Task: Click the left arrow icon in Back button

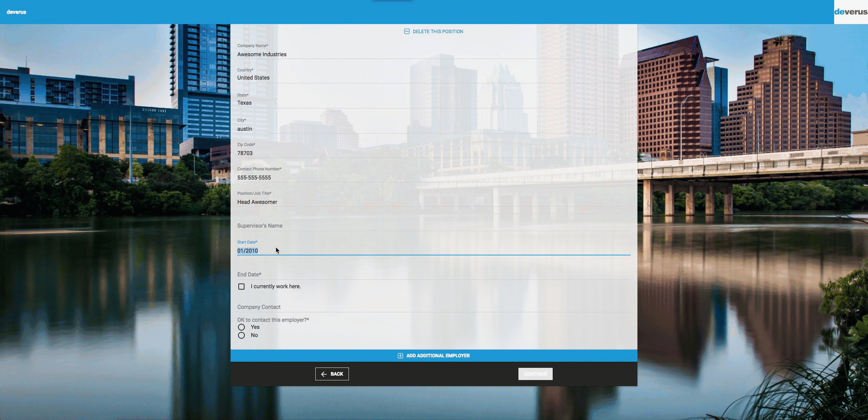Action: point(324,374)
